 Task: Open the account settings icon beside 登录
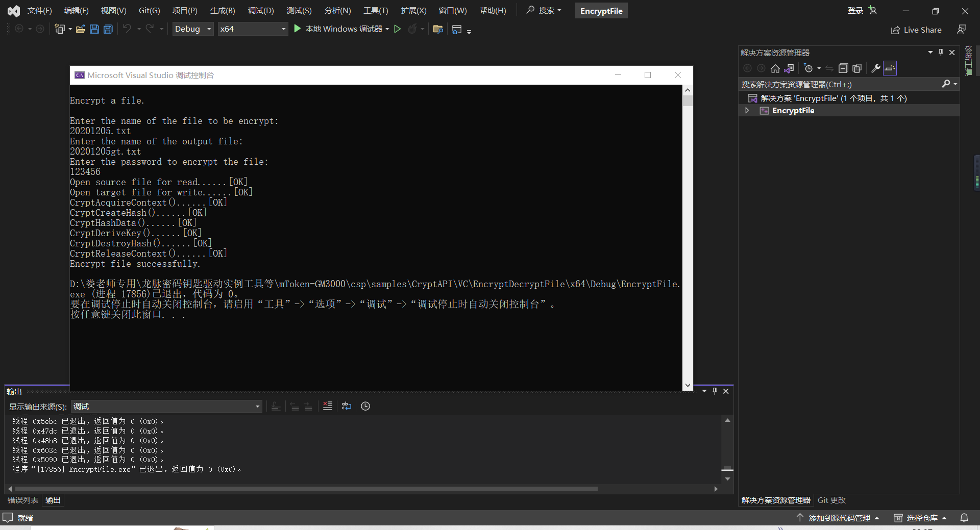coord(873,10)
